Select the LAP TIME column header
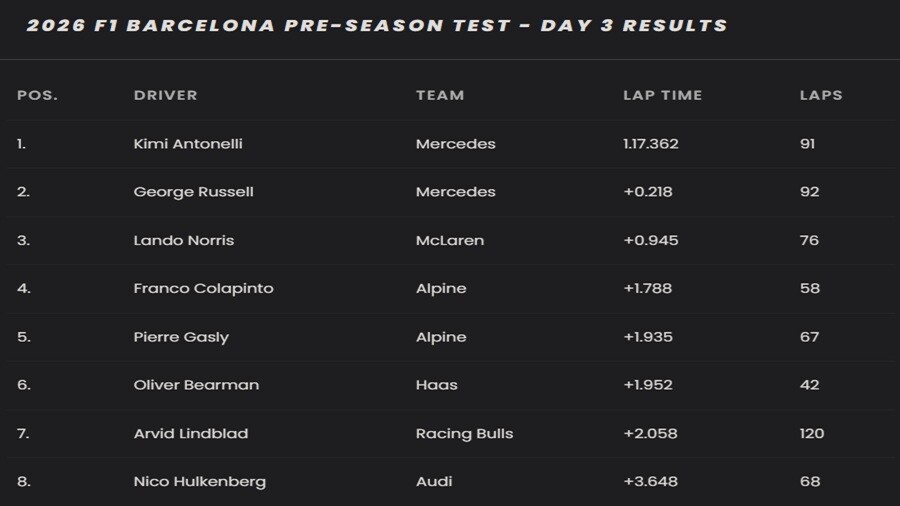 [662, 95]
